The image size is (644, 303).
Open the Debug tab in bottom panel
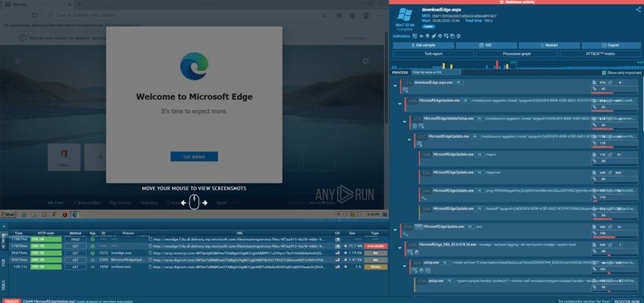4,285
